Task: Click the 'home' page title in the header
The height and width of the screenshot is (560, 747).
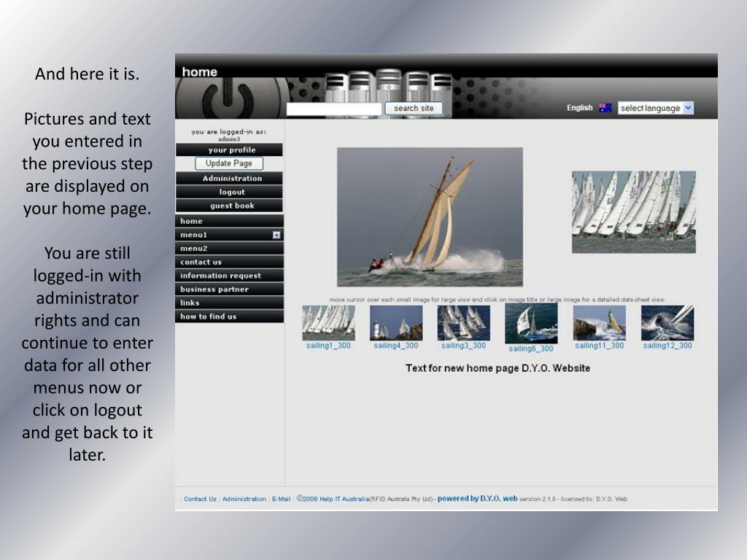Action: [200, 72]
